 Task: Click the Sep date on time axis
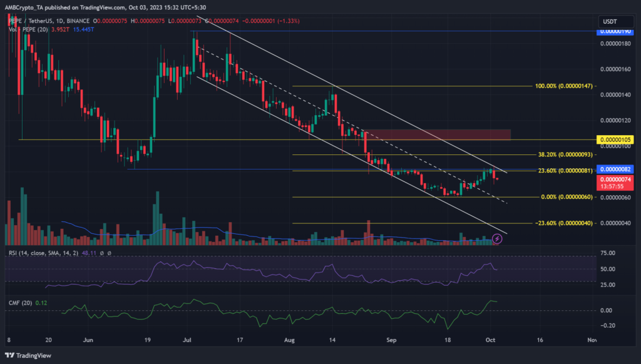click(x=391, y=340)
